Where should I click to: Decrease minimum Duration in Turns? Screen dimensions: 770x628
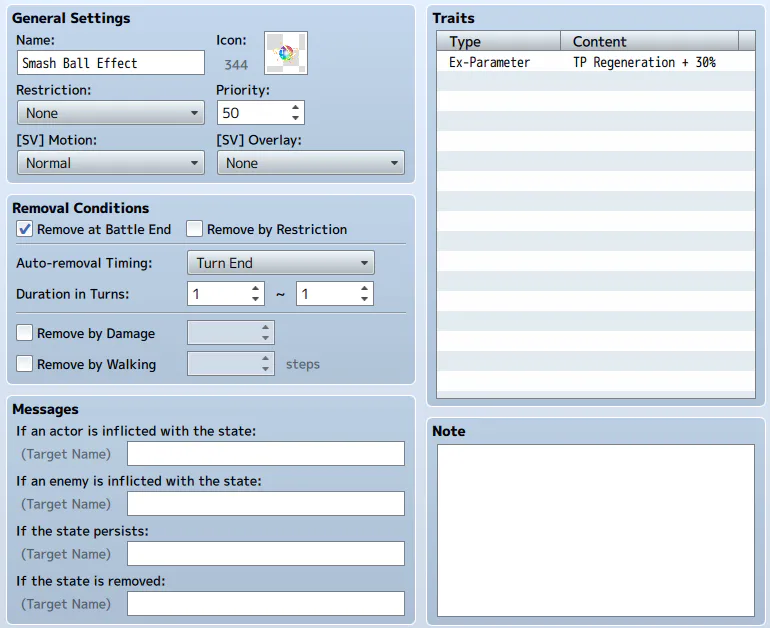pyautogui.click(x=255, y=300)
